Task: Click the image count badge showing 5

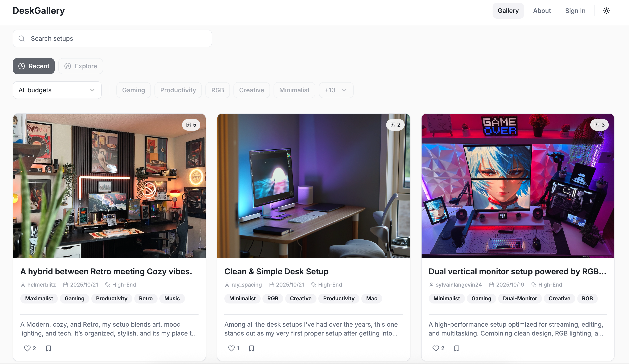Action: point(191,125)
